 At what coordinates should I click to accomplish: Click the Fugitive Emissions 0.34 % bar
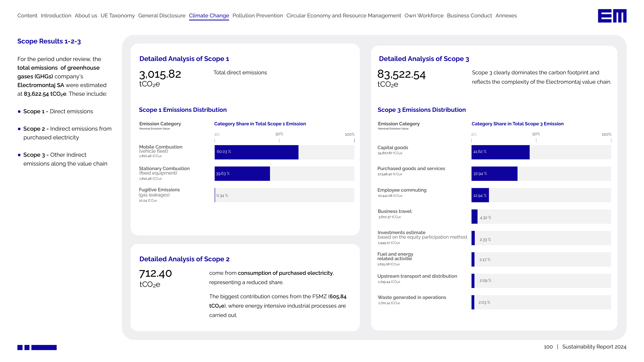coord(215,195)
